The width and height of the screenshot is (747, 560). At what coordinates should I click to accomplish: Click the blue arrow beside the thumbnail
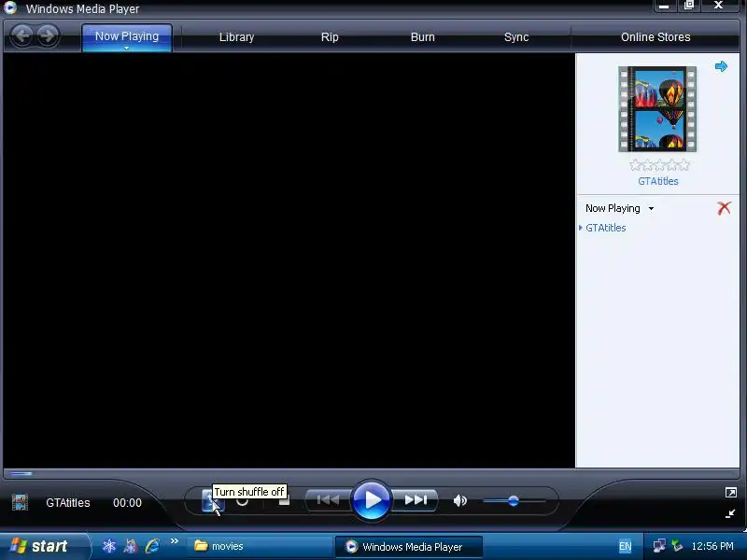(721, 66)
